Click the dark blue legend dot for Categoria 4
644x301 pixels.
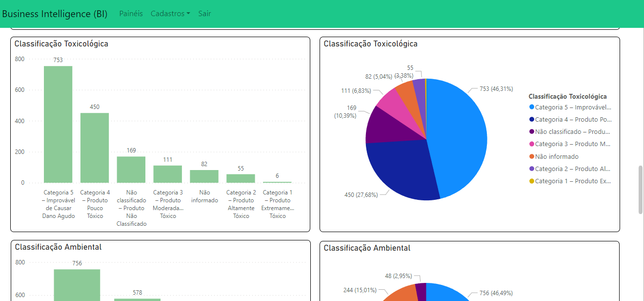coord(531,119)
